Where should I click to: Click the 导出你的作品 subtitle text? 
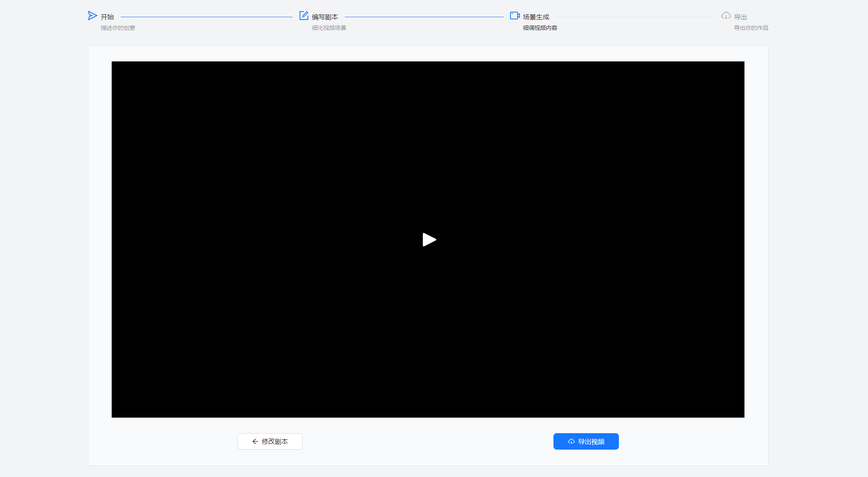pos(751,28)
